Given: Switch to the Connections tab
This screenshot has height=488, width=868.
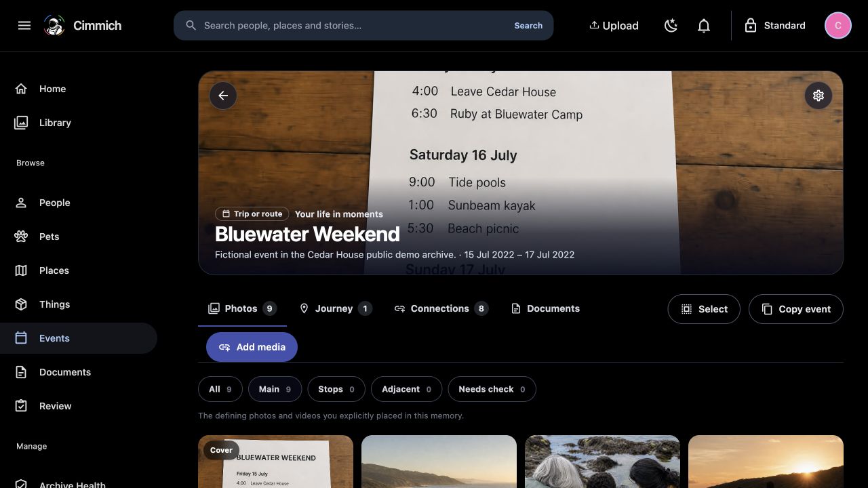Looking at the screenshot, I should [441, 309].
